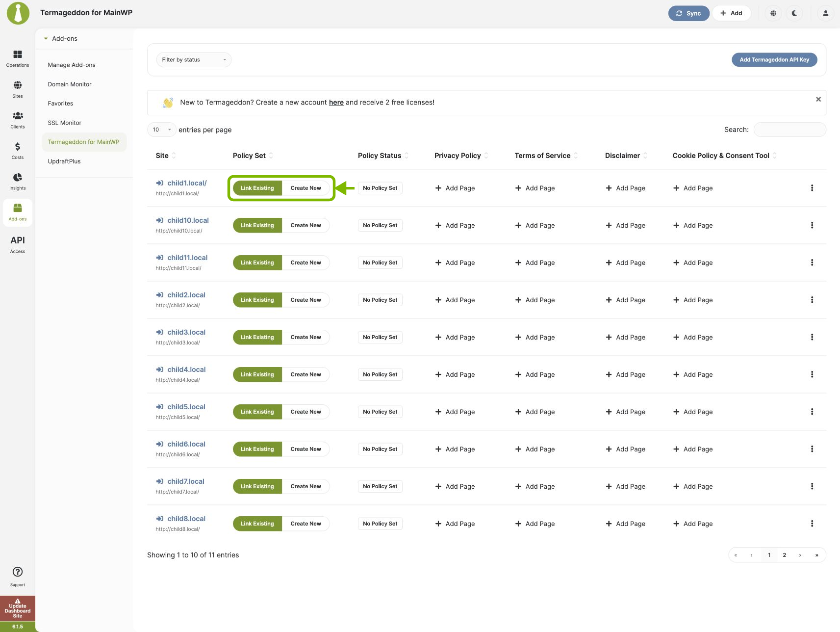Click No Policy Set badge for child4.local
This screenshot has width=840, height=632.
(x=380, y=374)
